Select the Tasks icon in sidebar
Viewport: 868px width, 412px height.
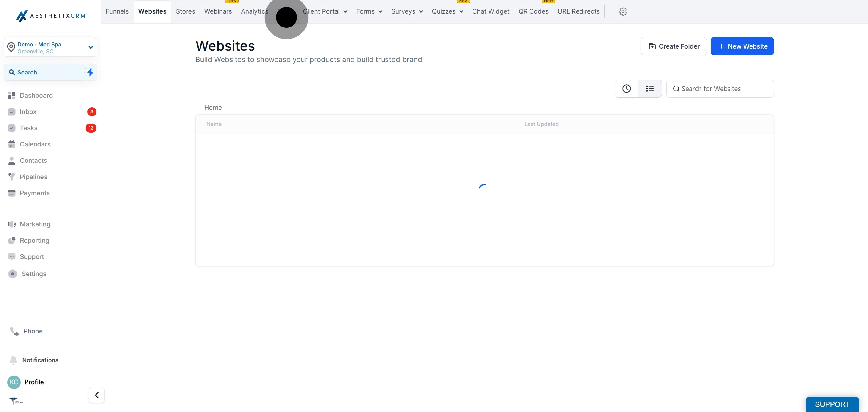(x=12, y=128)
